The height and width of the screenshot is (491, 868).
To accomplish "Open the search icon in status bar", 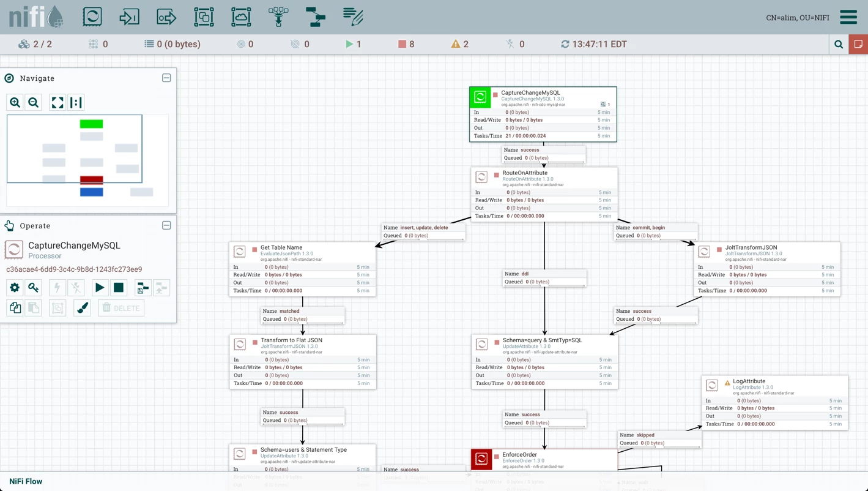I will 839,44.
